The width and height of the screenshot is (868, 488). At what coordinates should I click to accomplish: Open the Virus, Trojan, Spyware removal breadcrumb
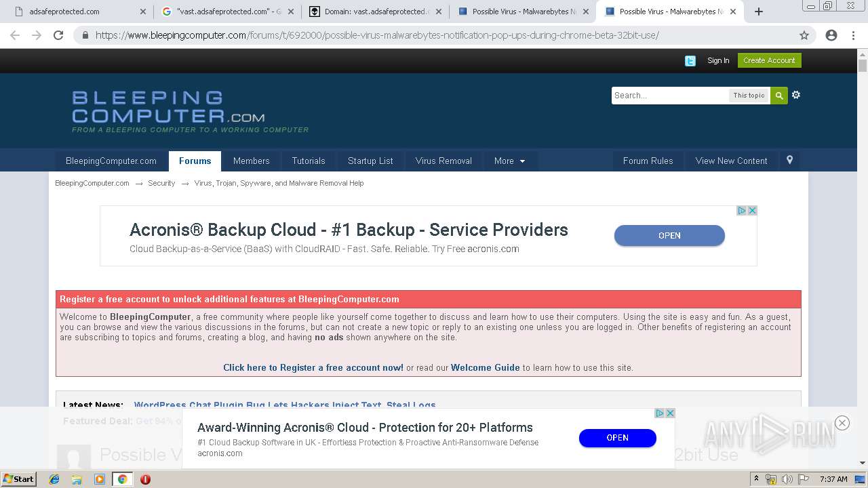pos(279,183)
